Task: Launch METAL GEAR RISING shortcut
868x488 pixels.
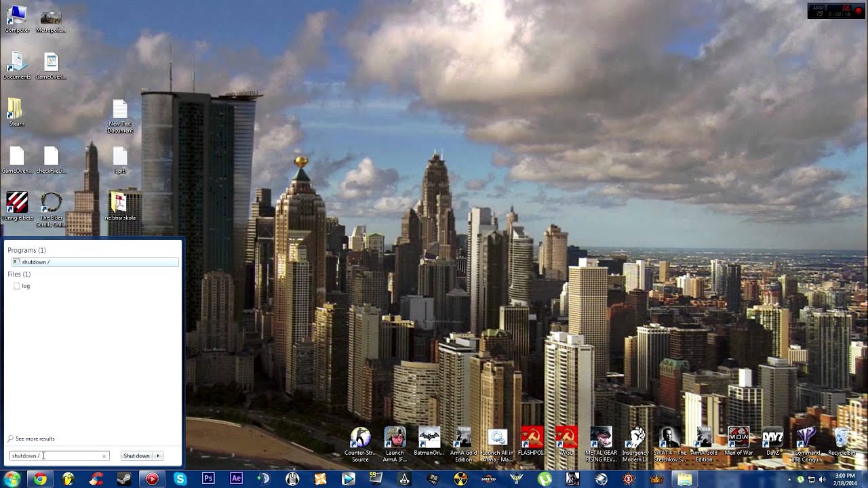Action: 601,445
